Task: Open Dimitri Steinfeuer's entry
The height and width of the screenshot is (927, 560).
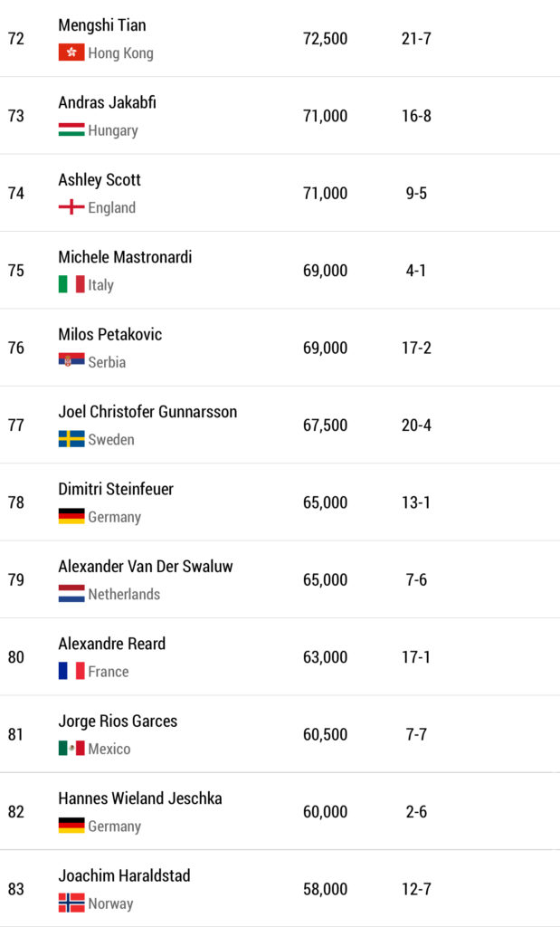Action: pos(116,489)
